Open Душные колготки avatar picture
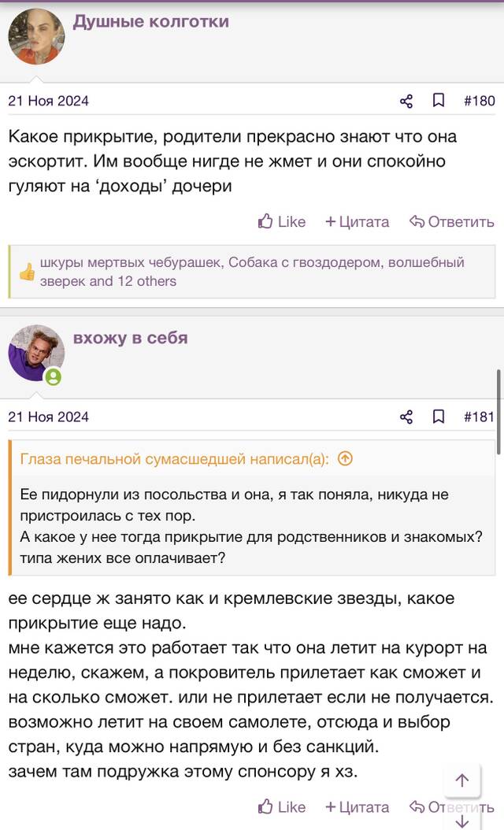This screenshot has width=504, height=830. pyautogui.click(x=36, y=36)
